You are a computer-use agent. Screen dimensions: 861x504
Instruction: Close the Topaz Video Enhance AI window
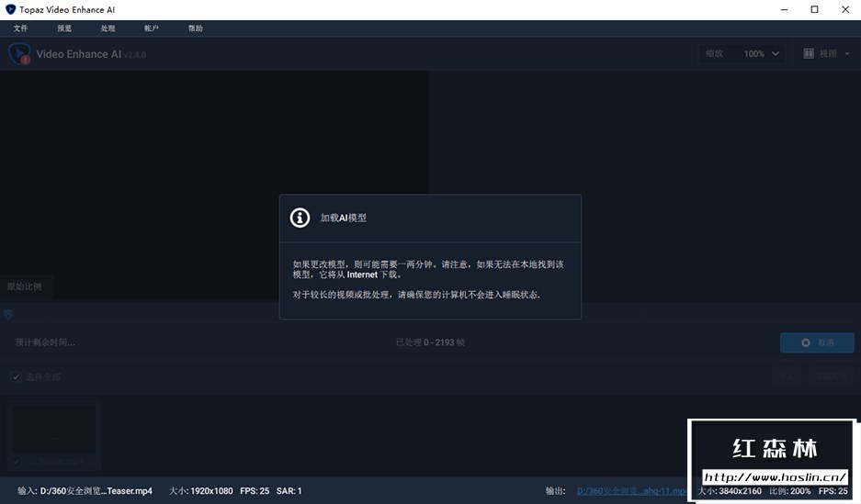tap(845, 9)
